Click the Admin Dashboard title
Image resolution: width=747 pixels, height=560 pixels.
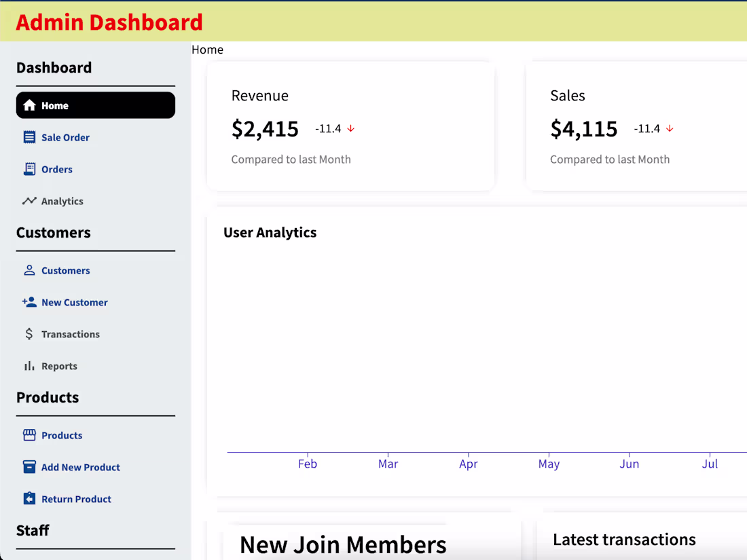point(109,22)
